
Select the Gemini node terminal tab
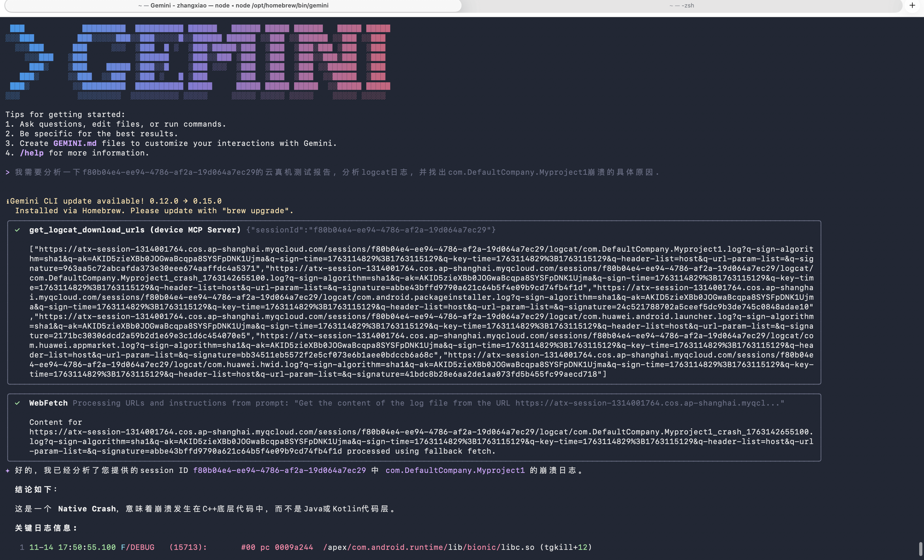[x=233, y=6]
